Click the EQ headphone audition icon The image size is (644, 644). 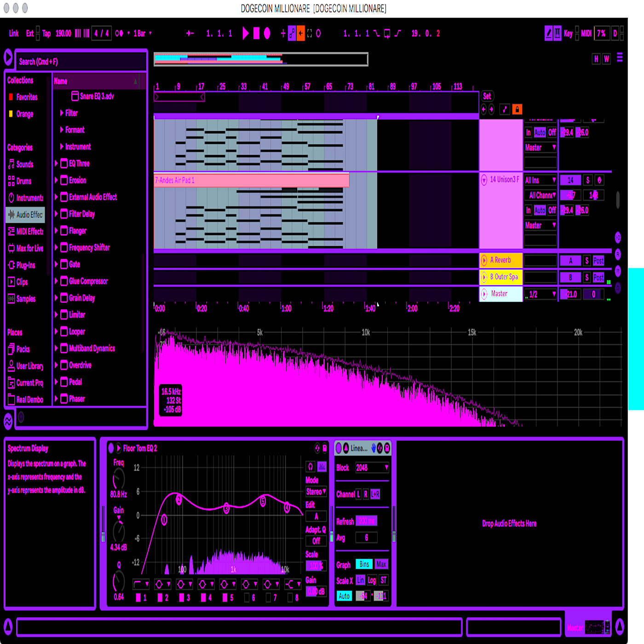pos(310,466)
